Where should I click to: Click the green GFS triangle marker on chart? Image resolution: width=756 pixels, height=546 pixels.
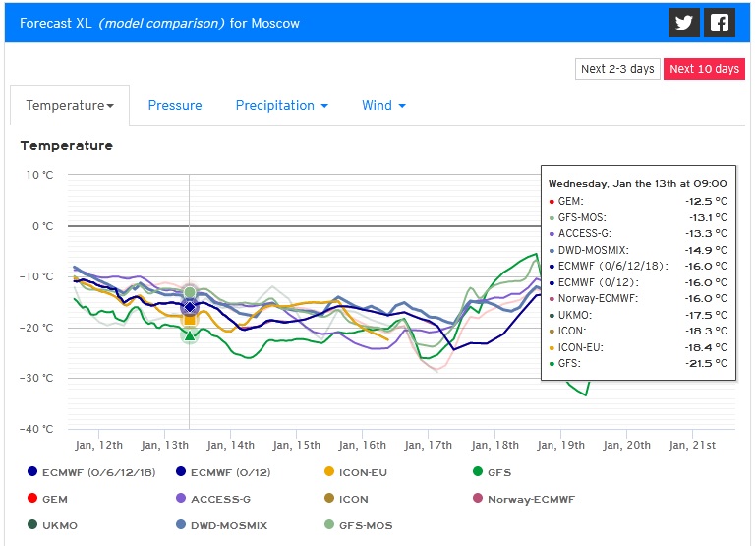[x=190, y=335]
